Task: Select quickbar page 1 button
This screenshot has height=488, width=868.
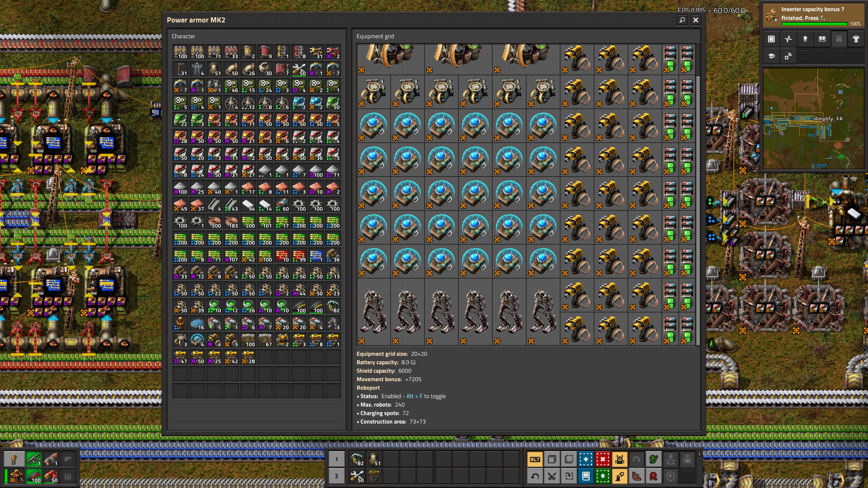Action: click(x=336, y=460)
